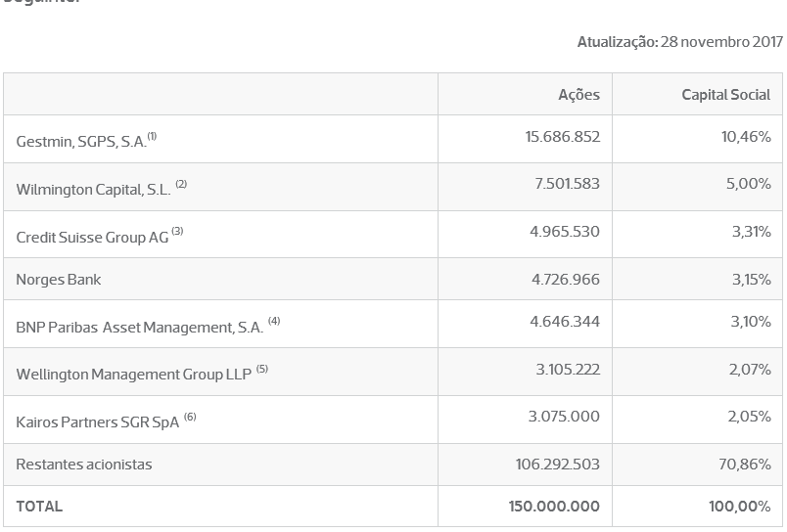This screenshot has width=787, height=532.
Task: Click footnote marker (6) beside Kairos Partners
Action: pos(190,417)
